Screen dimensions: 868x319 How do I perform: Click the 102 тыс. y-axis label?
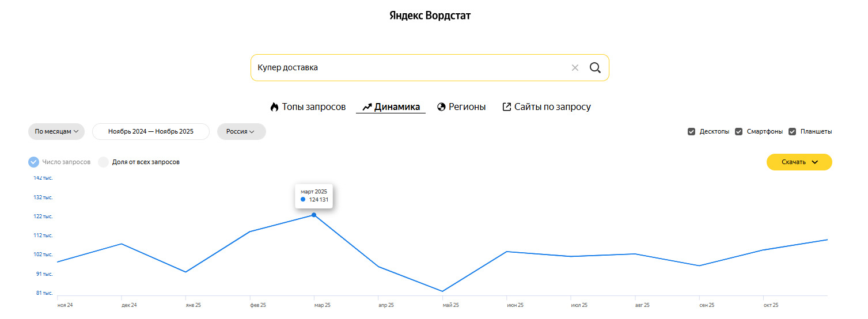(x=43, y=255)
